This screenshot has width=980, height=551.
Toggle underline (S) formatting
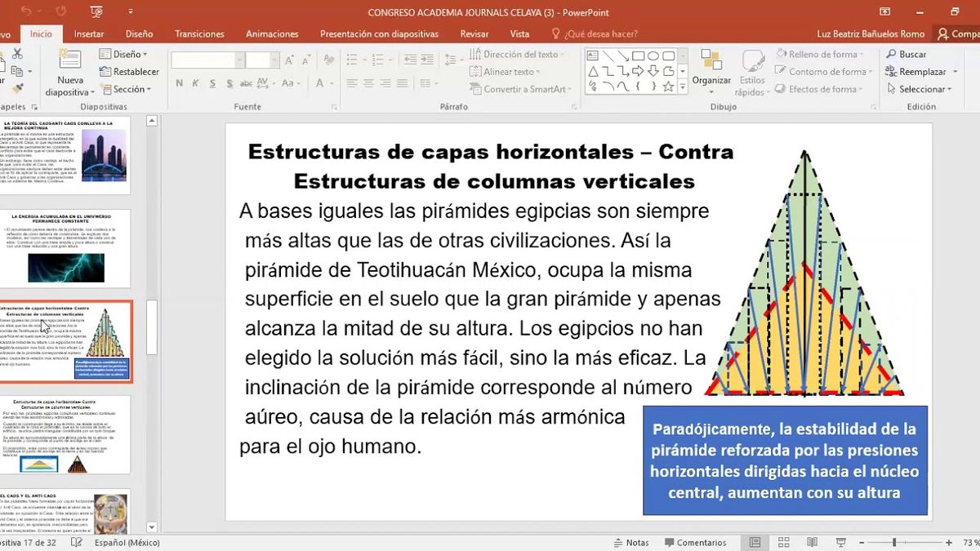pyautogui.click(x=212, y=83)
